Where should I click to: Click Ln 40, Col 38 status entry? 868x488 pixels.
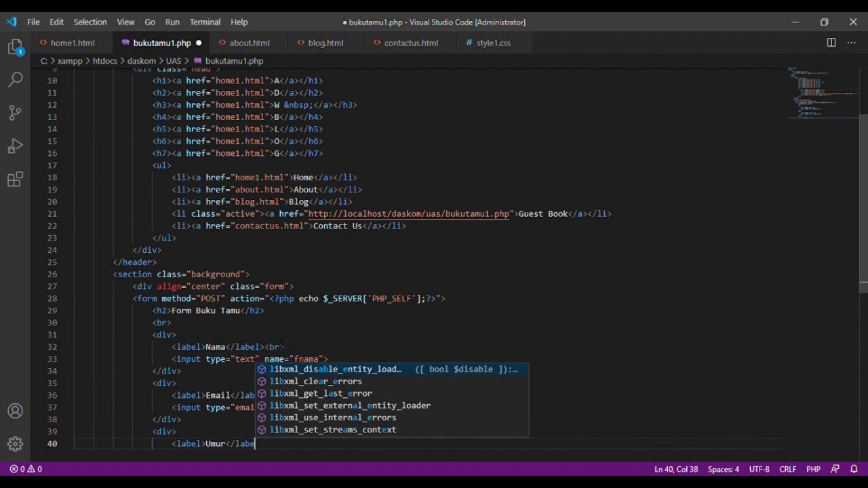(676, 469)
